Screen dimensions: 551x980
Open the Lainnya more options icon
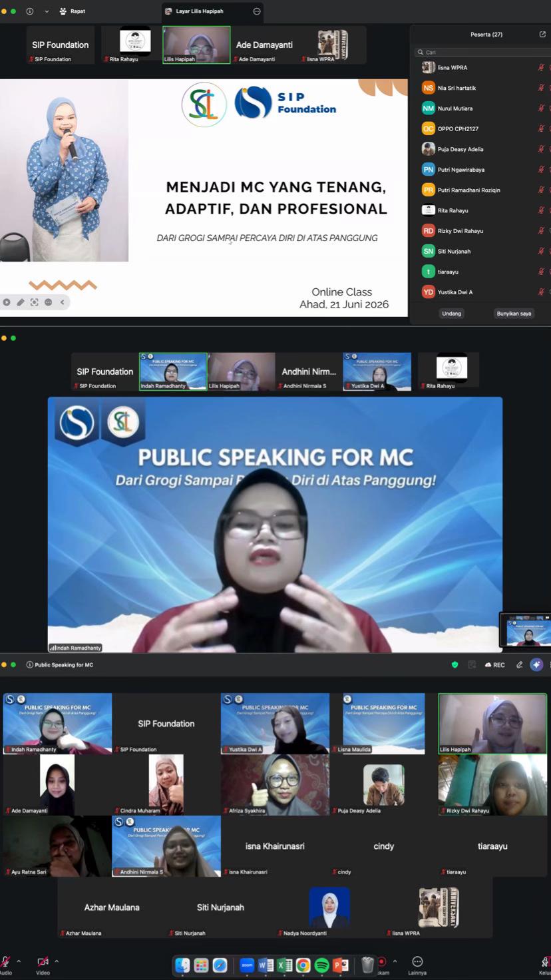point(417,961)
